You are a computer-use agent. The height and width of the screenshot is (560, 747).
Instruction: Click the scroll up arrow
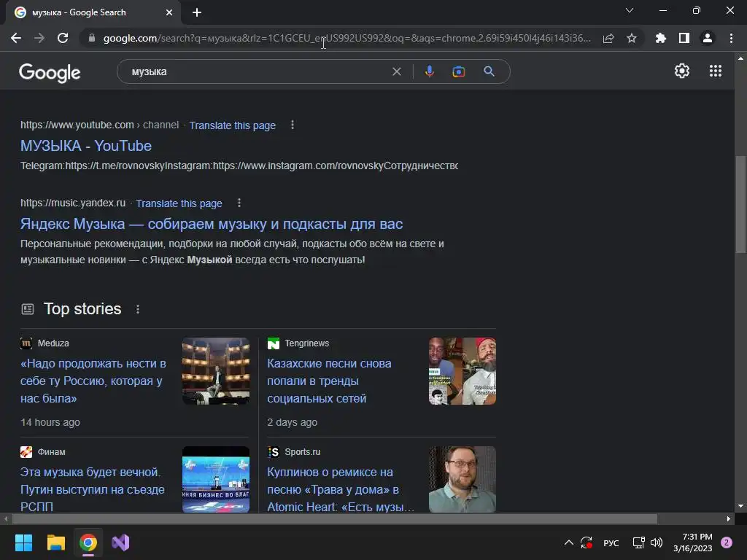click(740, 58)
